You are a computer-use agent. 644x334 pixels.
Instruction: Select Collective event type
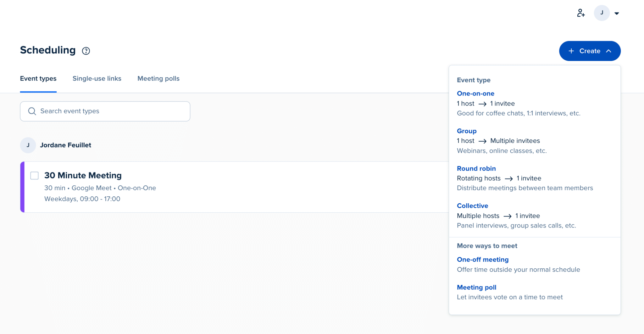[472, 206]
